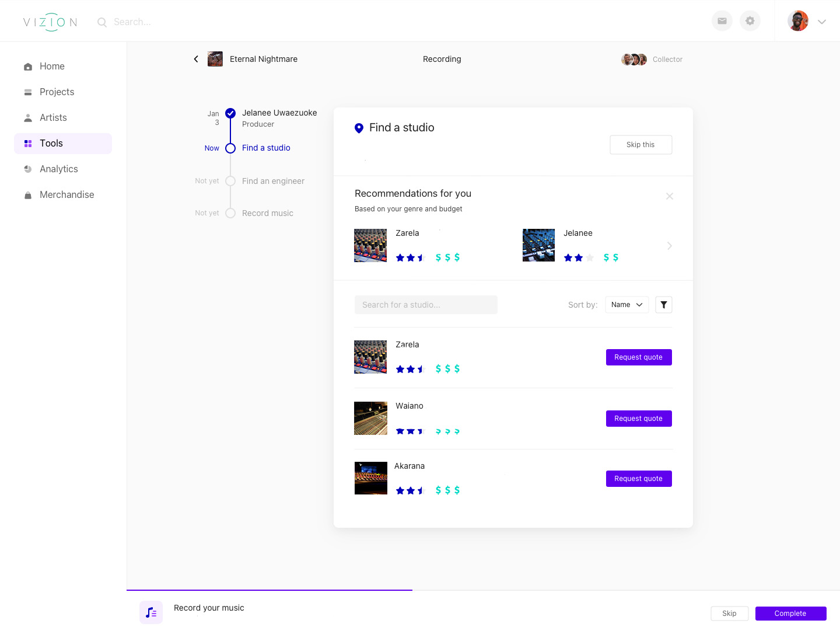Click the filter funnel icon
Viewport: 840px width, 634px height.
pyautogui.click(x=663, y=305)
